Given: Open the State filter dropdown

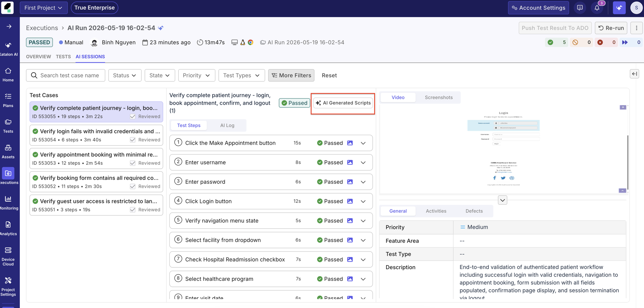Looking at the screenshot, I should tap(160, 75).
